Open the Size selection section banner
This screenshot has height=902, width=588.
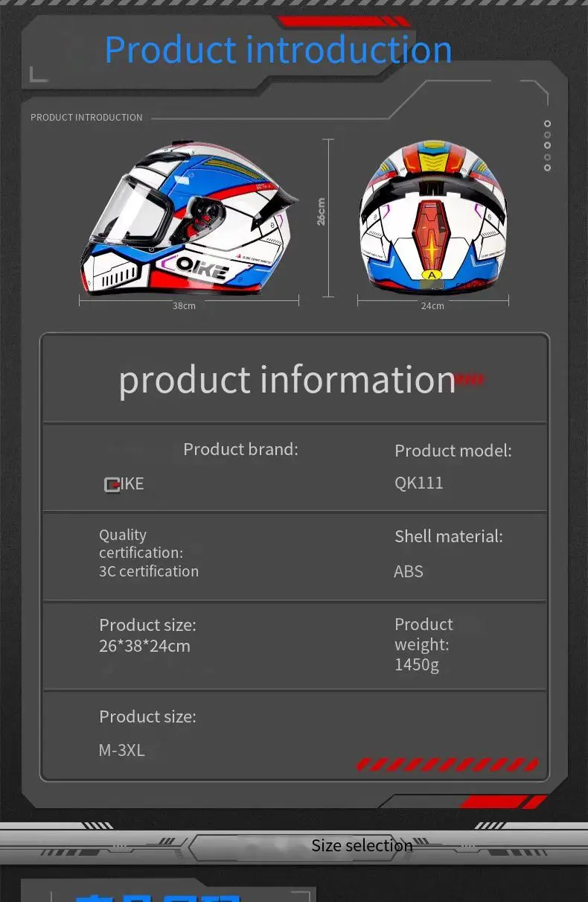pos(362,845)
